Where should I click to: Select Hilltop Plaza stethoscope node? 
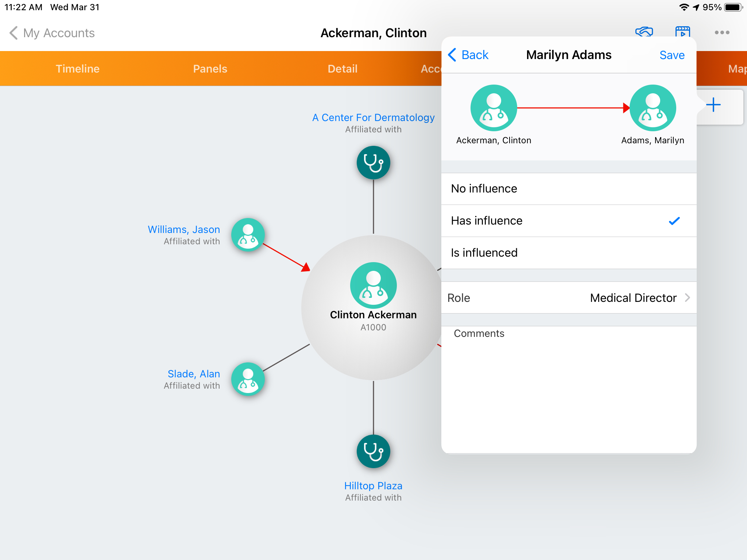click(373, 451)
